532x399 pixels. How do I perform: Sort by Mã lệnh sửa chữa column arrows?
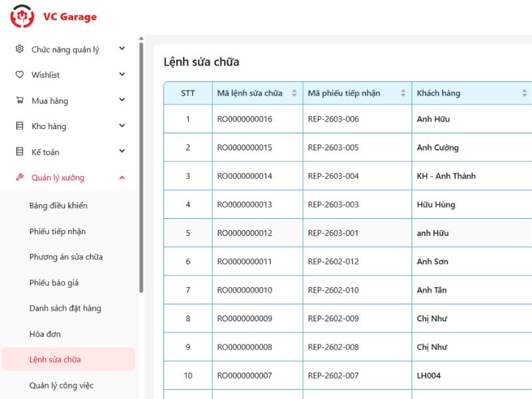294,93
